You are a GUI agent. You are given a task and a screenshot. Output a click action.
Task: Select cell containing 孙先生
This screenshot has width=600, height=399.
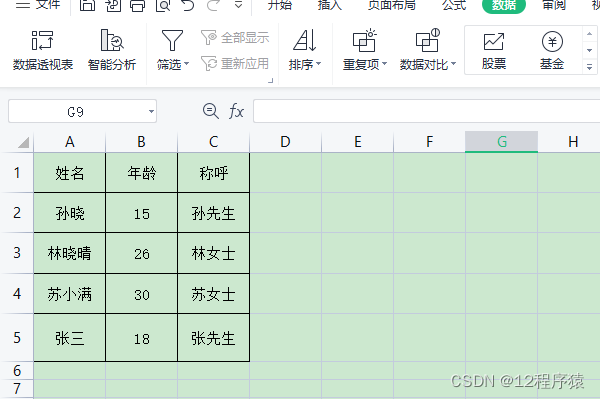coord(214,213)
